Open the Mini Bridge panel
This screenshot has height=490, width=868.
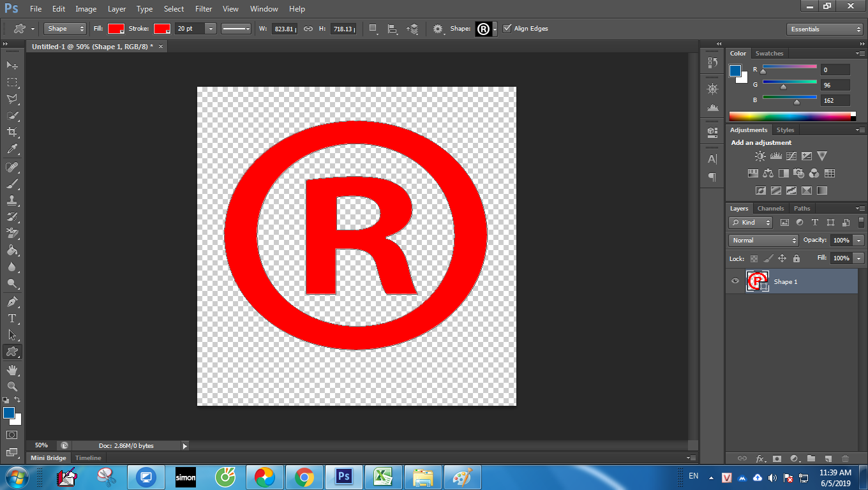(x=49, y=458)
